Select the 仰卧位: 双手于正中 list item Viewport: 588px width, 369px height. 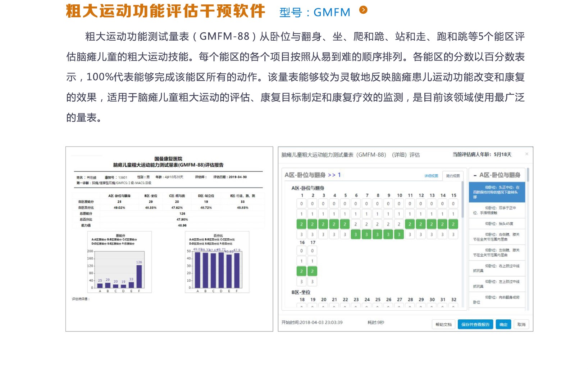pyautogui.click(x=497, y=210)
